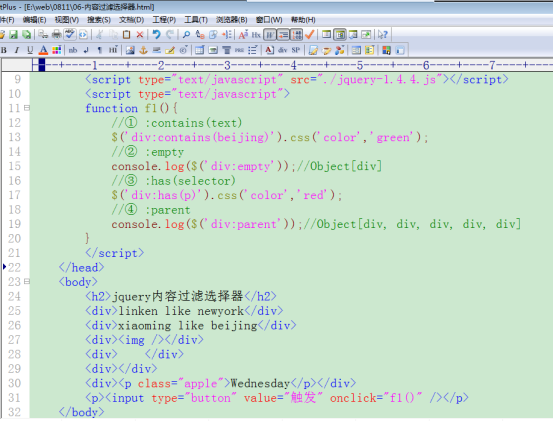This screenshot has width=554, height=421.
Task: Open the 编辑(E) menu
Action: pyautogui.click(x=34, y=20)
